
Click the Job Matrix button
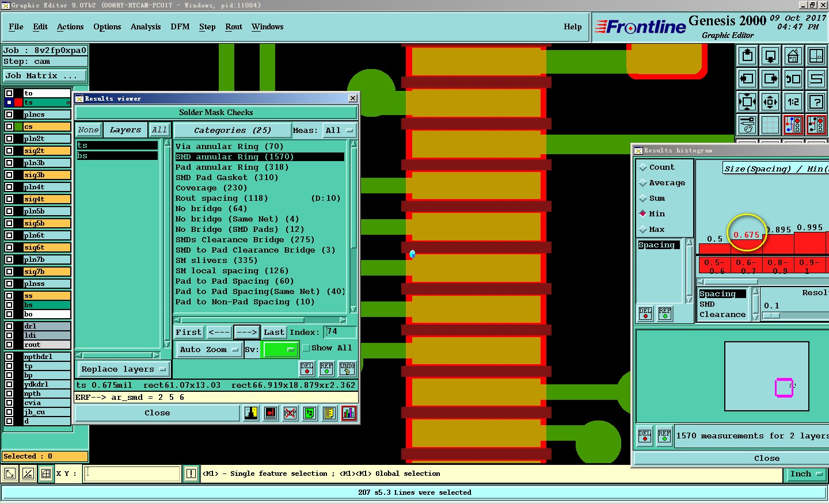point(45,76)
